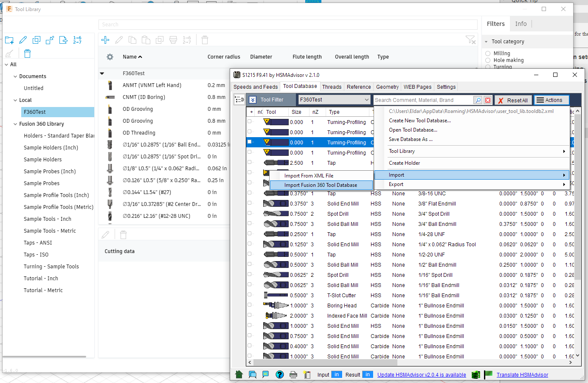Viewport: 588px width, 383px height.
Task: Click the renumber tools icon in library sidebar
Action: (77, 40)
